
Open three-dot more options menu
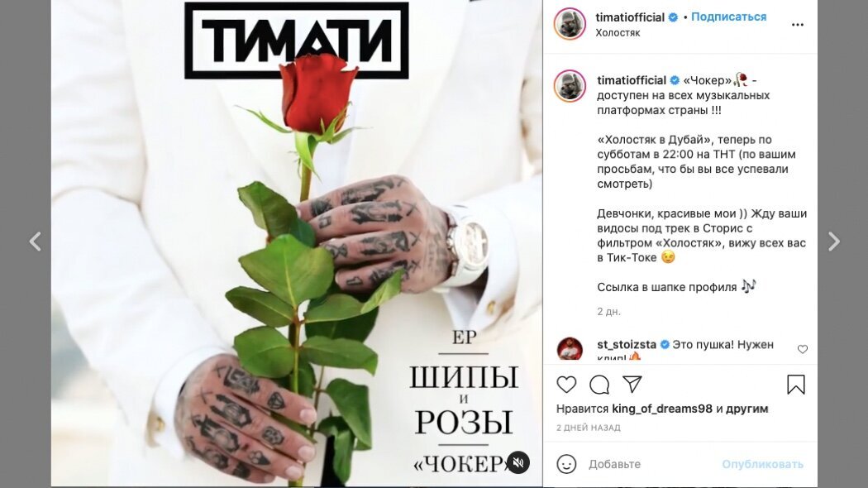[x=797, y=25]
